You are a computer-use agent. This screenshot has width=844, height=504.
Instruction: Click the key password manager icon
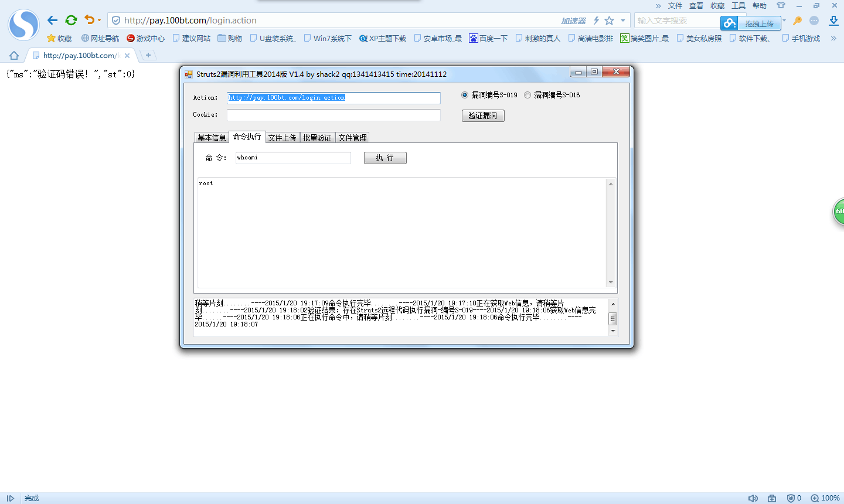[797, 21]
